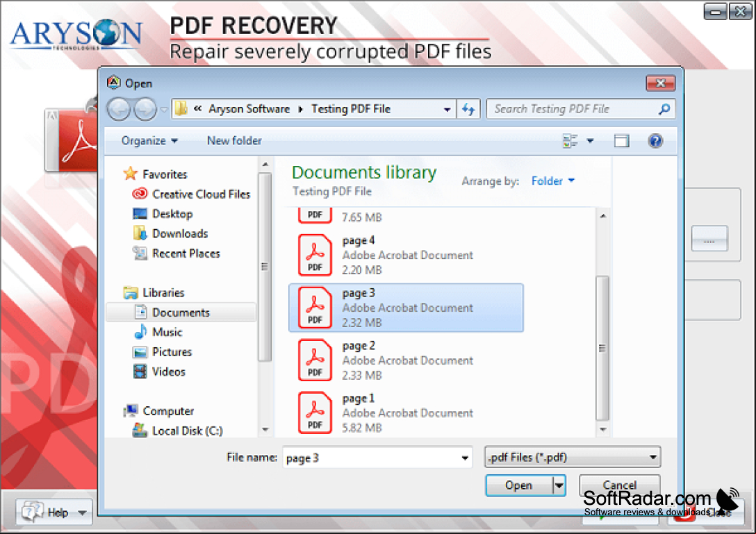
Task: Select Aryson Software in address path
Action: [x=249, y=109]
